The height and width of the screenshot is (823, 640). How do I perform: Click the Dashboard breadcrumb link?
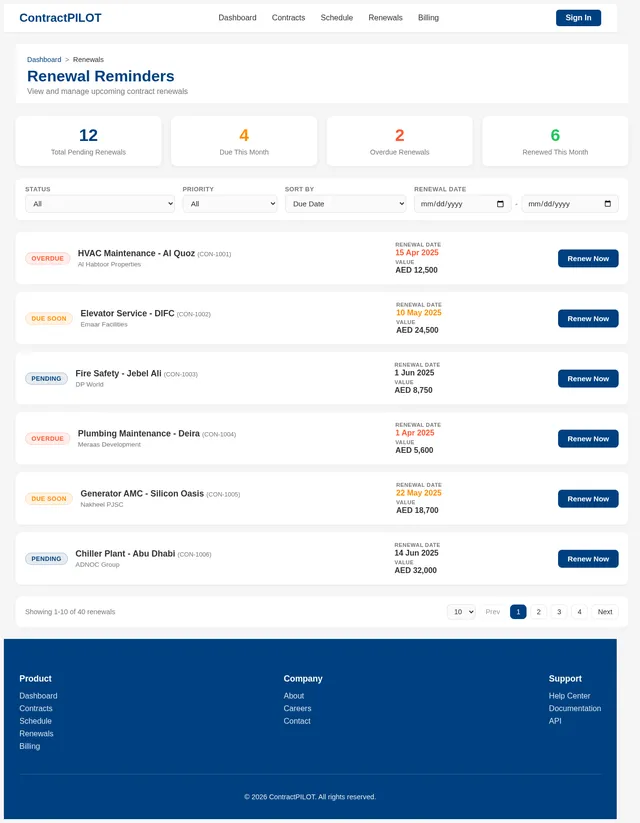click(x=44, y=59)
